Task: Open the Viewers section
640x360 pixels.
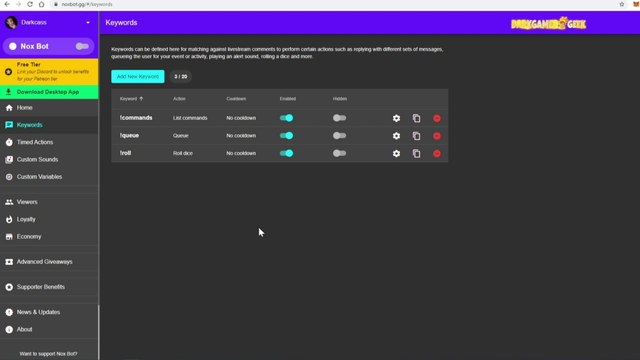Action: tap(49, 202)
